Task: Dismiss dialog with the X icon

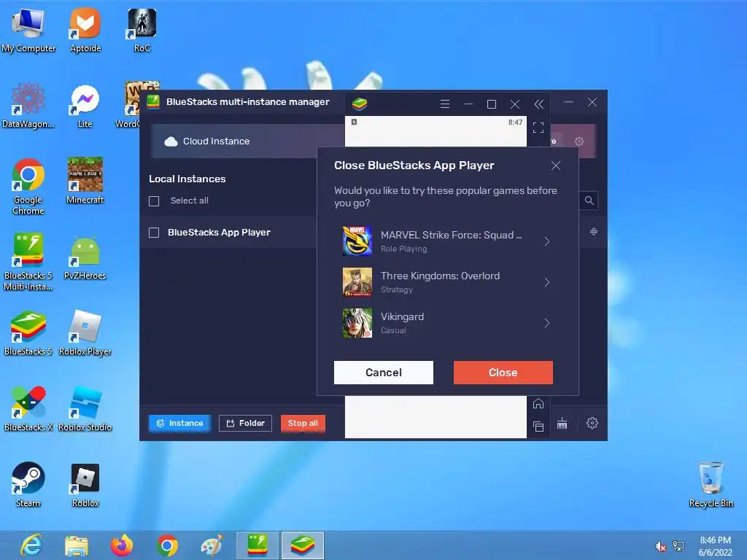Action: [x=555, y=166]
